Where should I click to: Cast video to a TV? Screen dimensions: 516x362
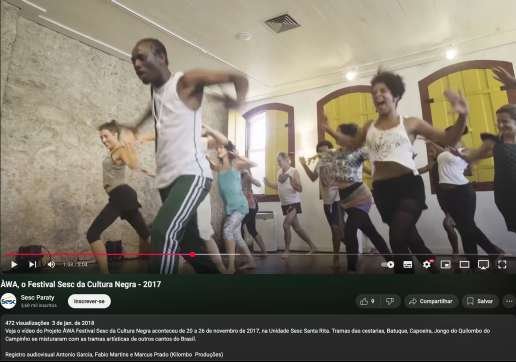point(483,264)
